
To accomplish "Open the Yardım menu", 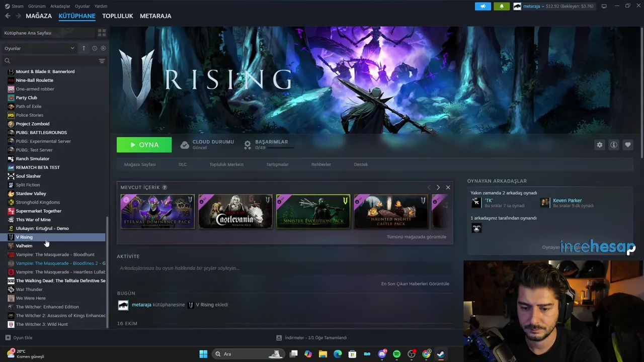I will 101,6.
